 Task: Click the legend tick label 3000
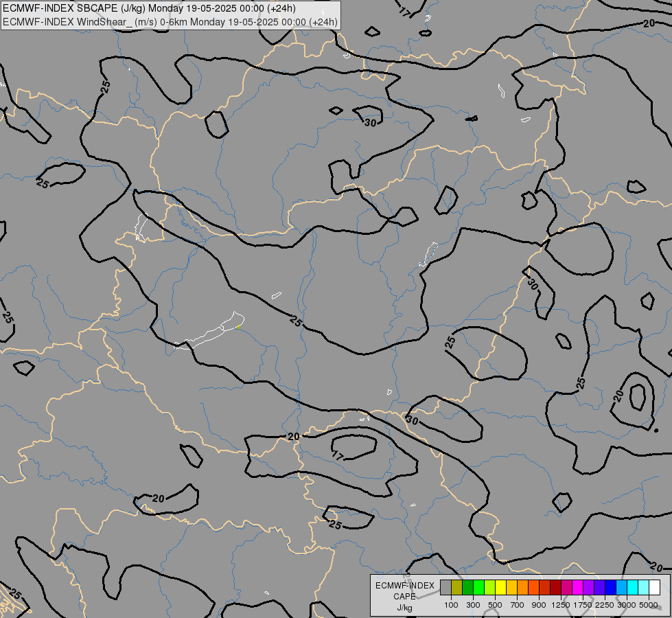pos(627,605)
